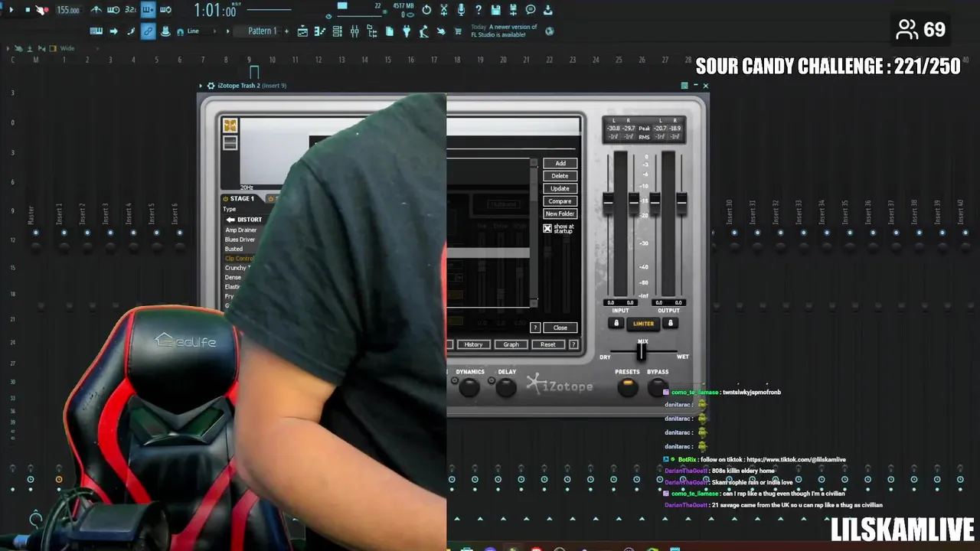Image resolution: width=980 pixels, height=551 pixels.
Task: Click the globe online news icon
Action: (549, 31)
